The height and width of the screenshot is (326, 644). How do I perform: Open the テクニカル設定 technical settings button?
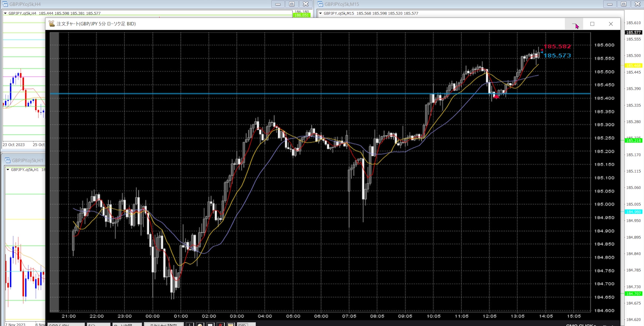click(163, 325)
